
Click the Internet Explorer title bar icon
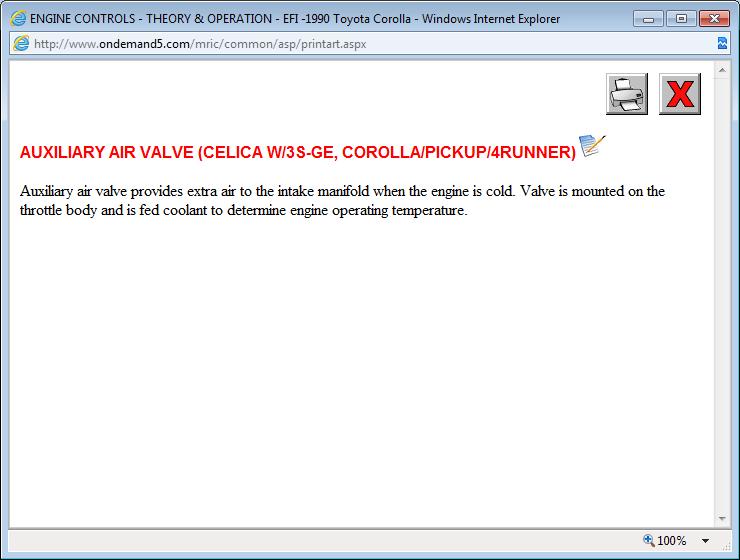(18, 18)
